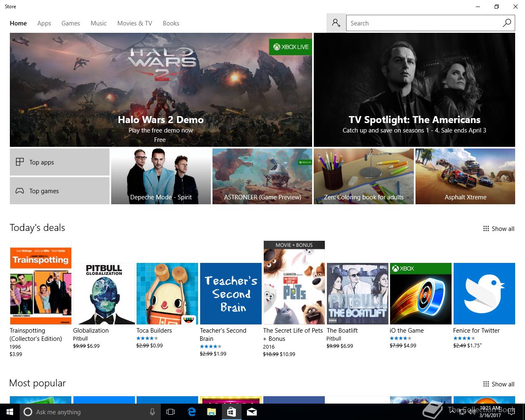Open TV Spotlight: The Americans banner
Image resolution: width=525 pixels, height=420 pixels.
(x=414, y=90)
